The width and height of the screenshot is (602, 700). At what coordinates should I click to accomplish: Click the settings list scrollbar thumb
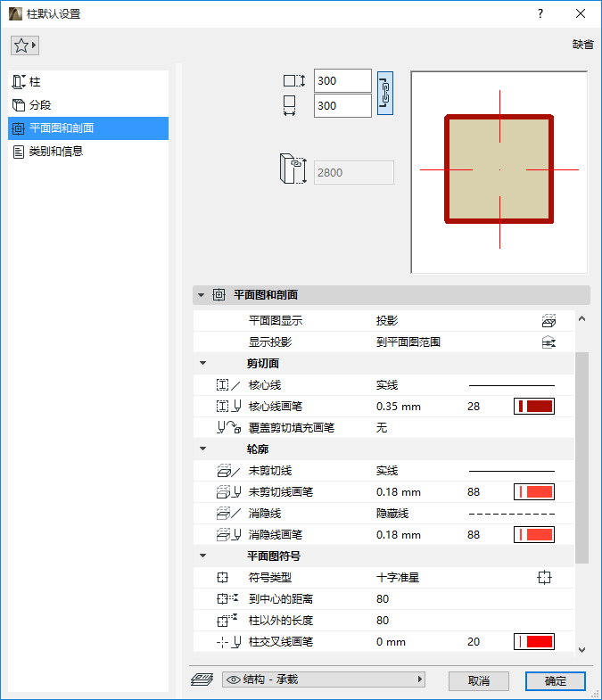581,457
